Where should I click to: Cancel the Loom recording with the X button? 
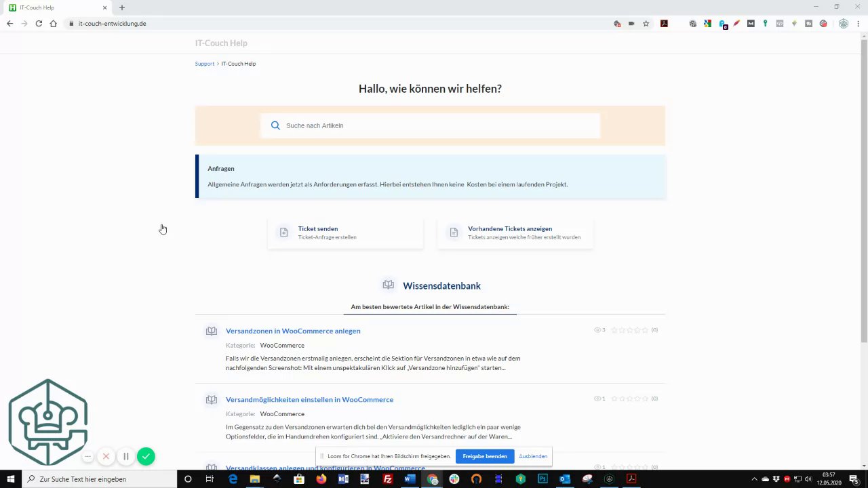click(106, 456)
